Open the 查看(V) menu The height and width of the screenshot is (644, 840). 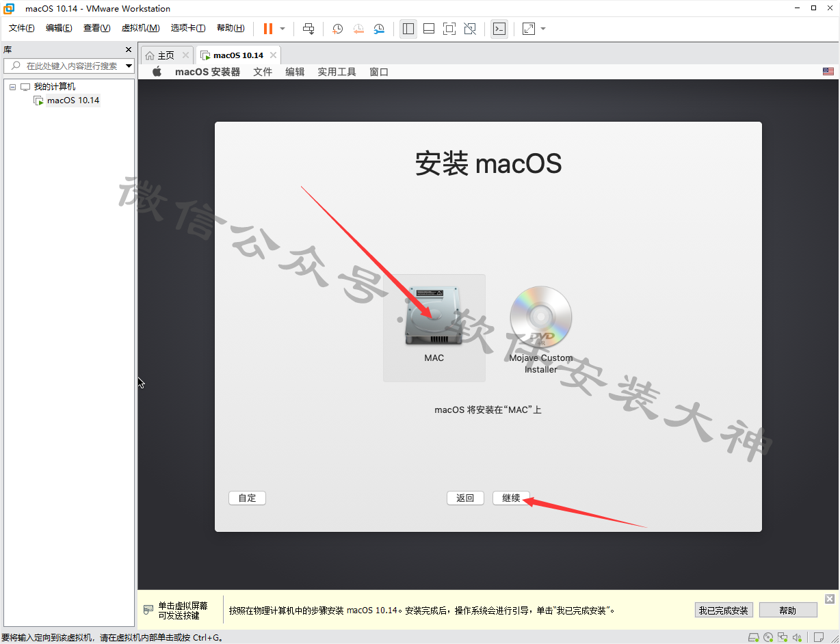pyautogui.click(x=96, y=28)
